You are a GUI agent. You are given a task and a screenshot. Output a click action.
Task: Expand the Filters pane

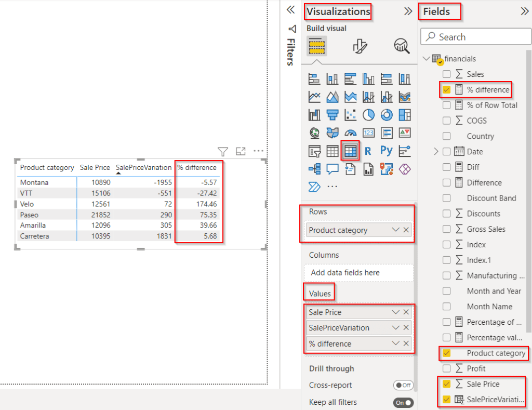pos(290,9)
